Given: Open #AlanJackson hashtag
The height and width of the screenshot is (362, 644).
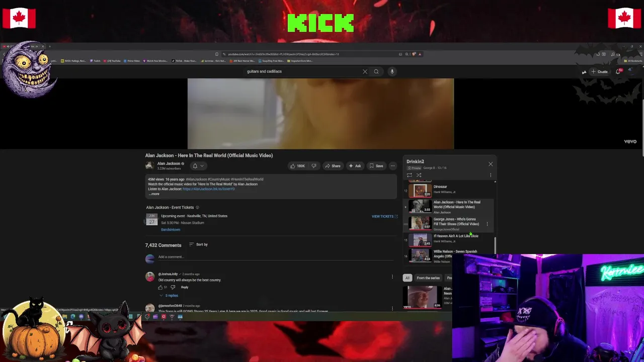Looking at the screenshot, I should click(x=196, y=179).
